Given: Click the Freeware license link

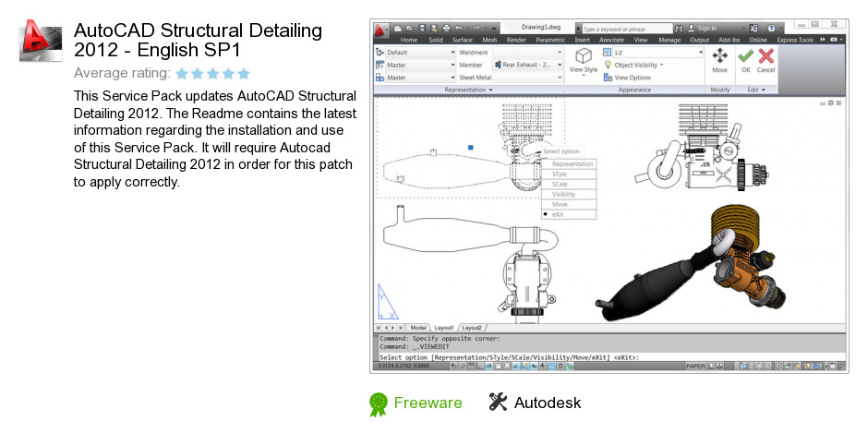Looking at the screenshot, I should click(428, 403).
